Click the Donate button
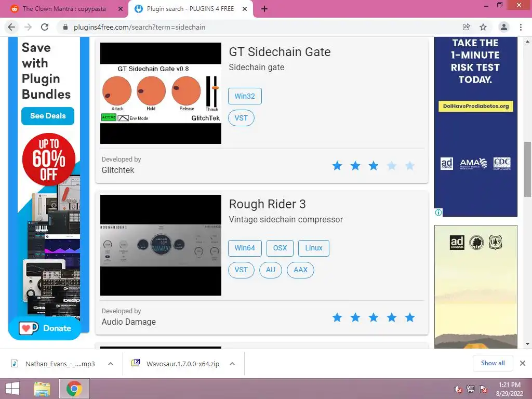Viewport: 532px width, 399px height. pyautogui.click(x=45, y=328)
